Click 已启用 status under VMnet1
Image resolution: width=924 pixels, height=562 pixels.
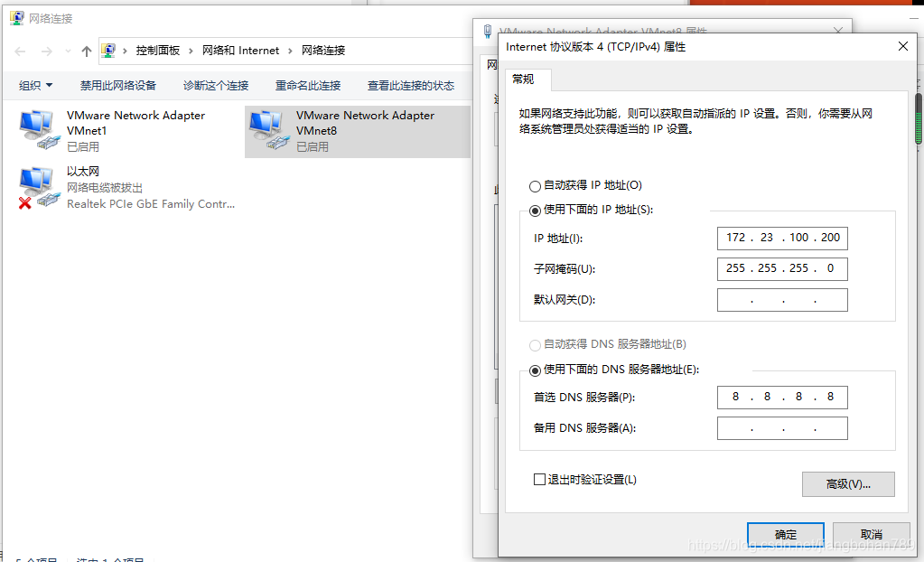(x=83, y=147)
